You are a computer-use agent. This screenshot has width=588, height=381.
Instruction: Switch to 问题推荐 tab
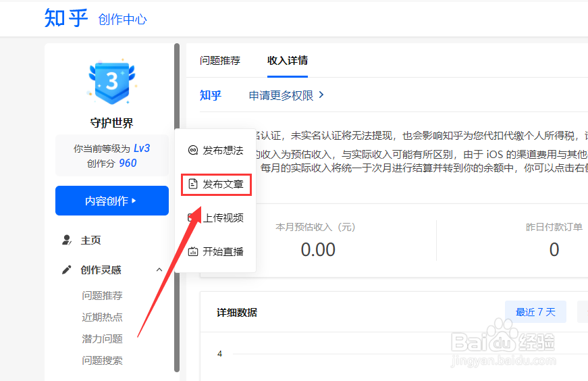tap(220, 60)
